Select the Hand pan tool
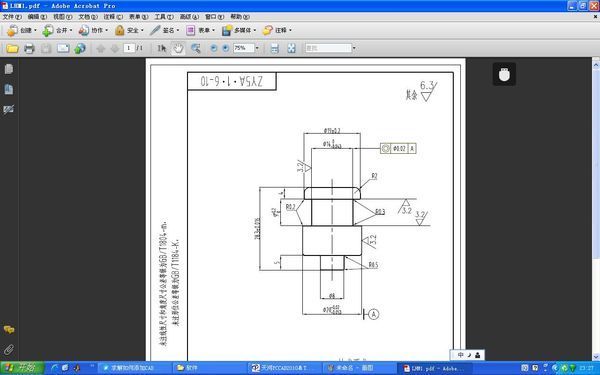The width and height of the screenshot is (600, 375). (178, 48)
